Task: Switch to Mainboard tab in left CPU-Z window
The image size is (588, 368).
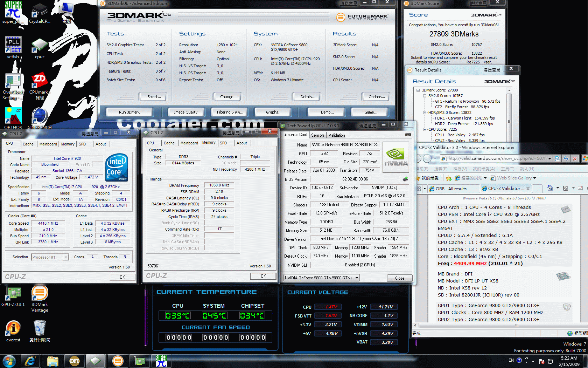Action: (48, 144)
